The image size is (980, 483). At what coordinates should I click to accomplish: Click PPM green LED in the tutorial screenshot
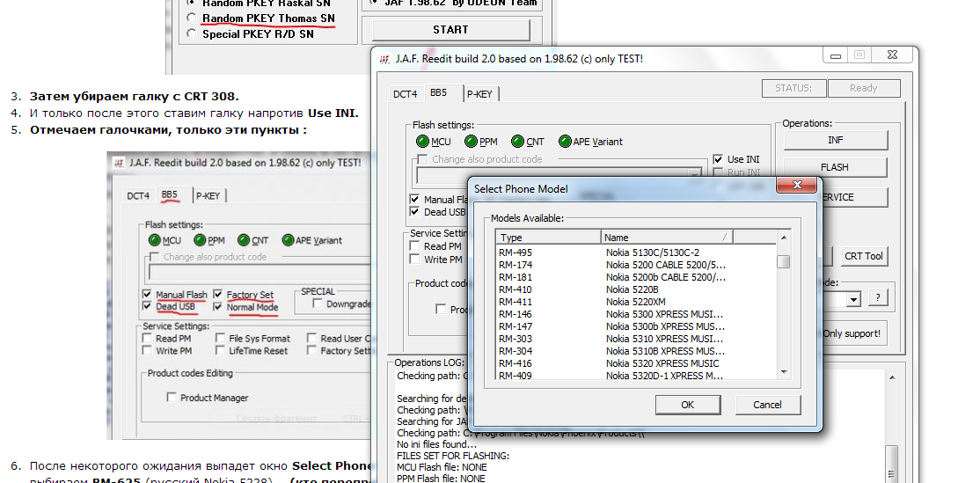[x=200, y=240]
